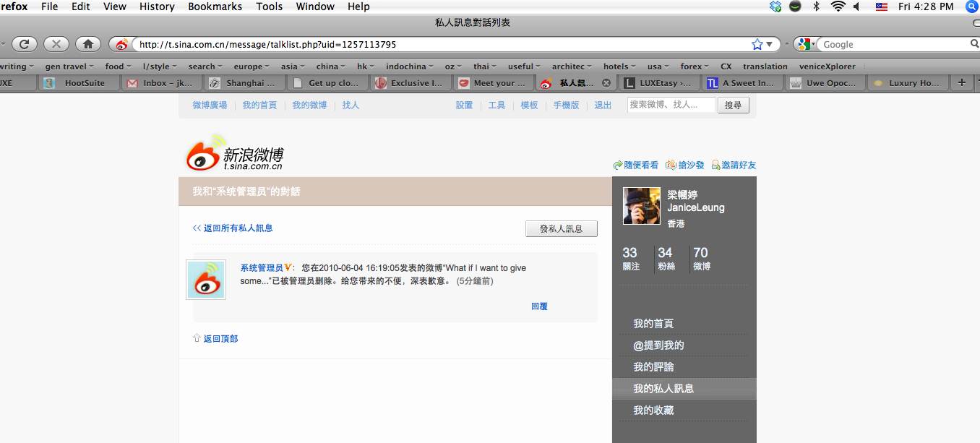
Task: Reload the page with the Firefox refresh button
Action: coord(23,44)
